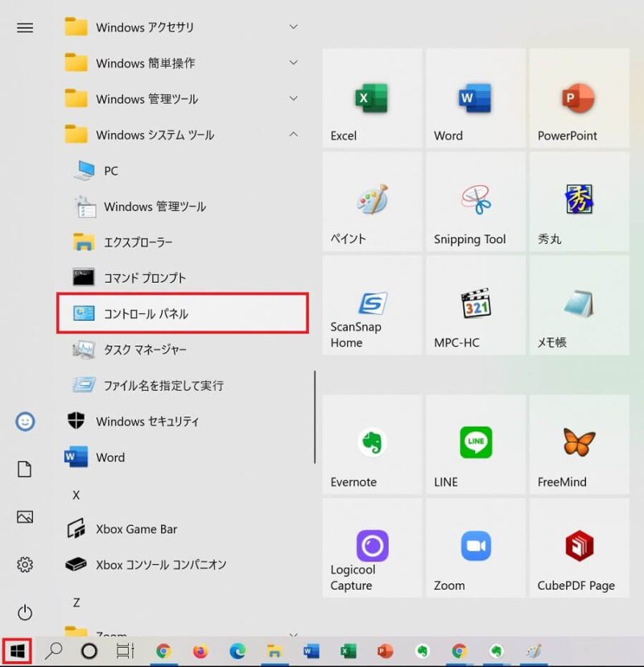Screen dimensions: 644x667
Task: Collapse the Windows システム ツール folder
Action: (x=183, y=135)
